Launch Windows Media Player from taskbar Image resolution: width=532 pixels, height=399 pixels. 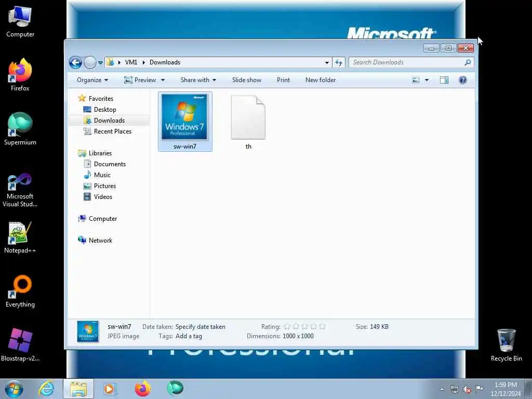[110, 389]
